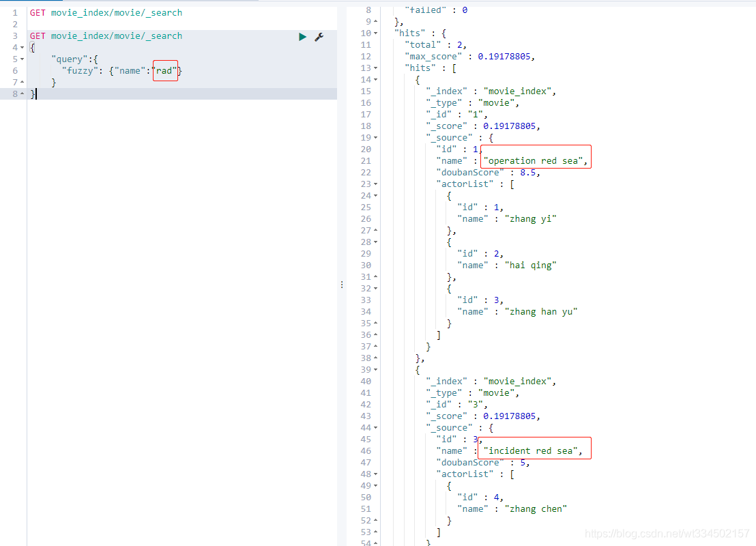Collapse the first hit object on line 14
Screen dimensions: 756x546
tap(375, 80)
